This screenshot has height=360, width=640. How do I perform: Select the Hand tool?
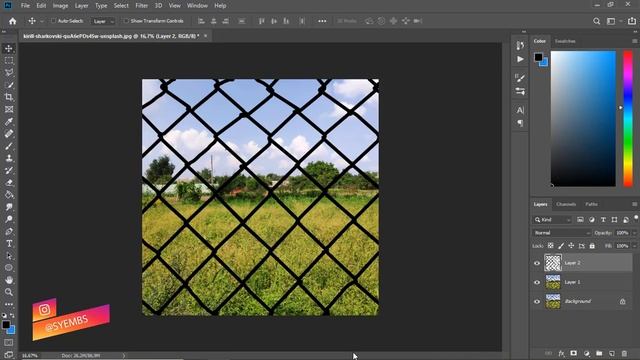coord(9,280)
